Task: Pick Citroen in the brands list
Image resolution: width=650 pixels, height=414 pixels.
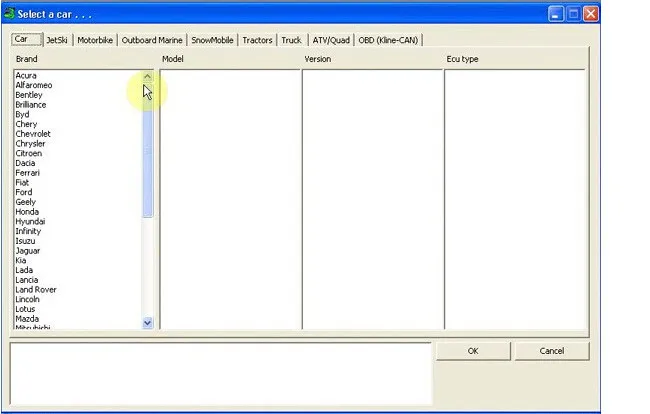Action: pyautogui.click(x=29, y=153)
